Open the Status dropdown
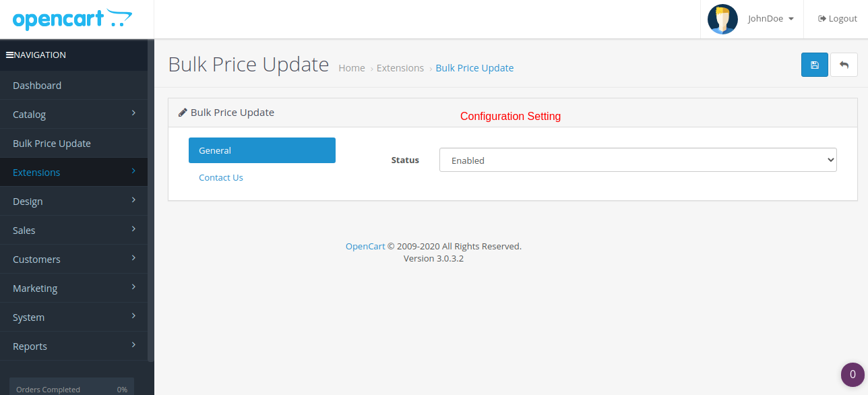Image resolution: width=868 pixels, height=395 pixels. point(637,160)
